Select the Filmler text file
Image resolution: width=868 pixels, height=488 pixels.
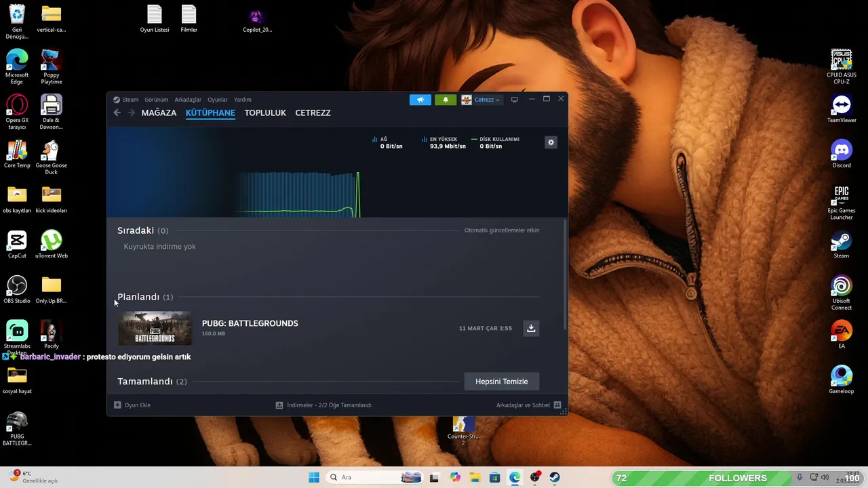click(x=189, y=19)
